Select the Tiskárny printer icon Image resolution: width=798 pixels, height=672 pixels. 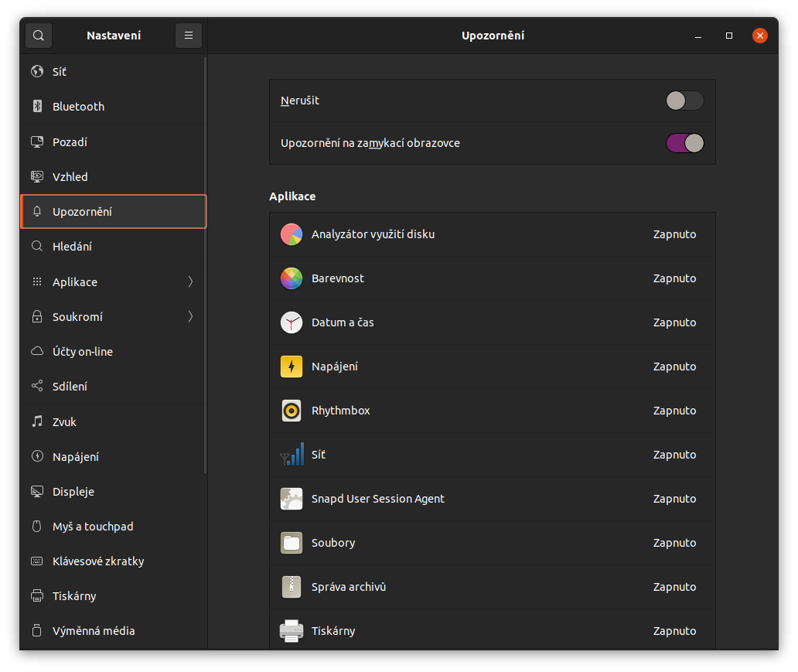292,631
